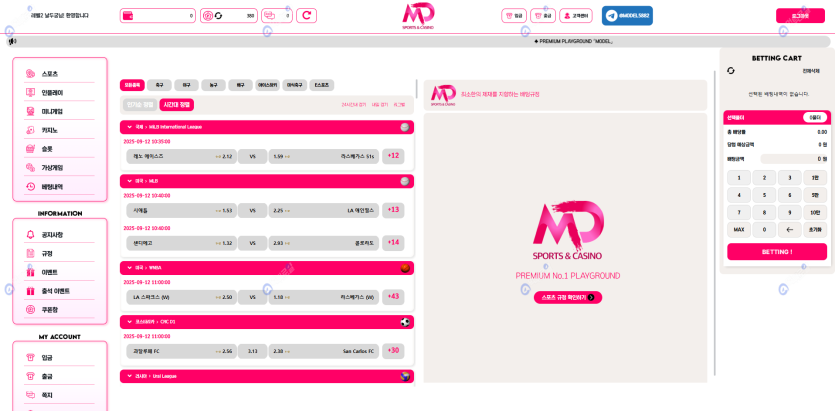Click the basketball icon on WNBA header
Image resolution: width=835 pixels, height=411 pixels.
coord(405,268)
